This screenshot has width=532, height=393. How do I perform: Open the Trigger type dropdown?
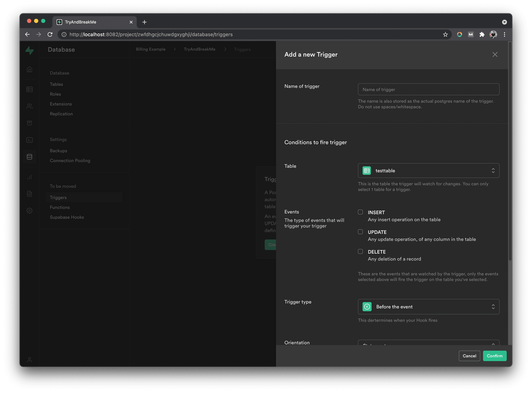coord(428,307)
